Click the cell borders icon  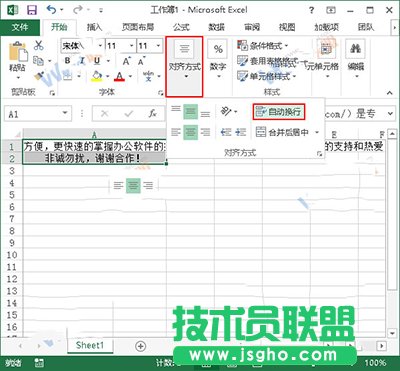point(68,76)
